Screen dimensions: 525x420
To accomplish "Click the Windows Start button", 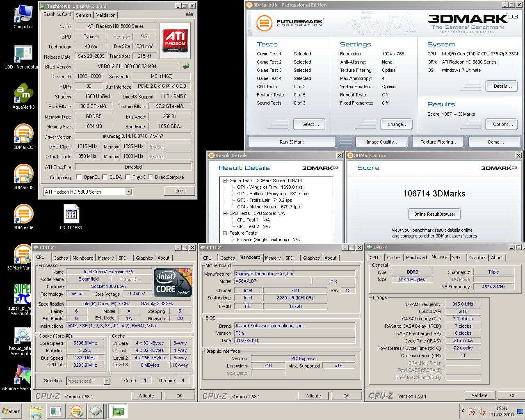I will (11, 411).
